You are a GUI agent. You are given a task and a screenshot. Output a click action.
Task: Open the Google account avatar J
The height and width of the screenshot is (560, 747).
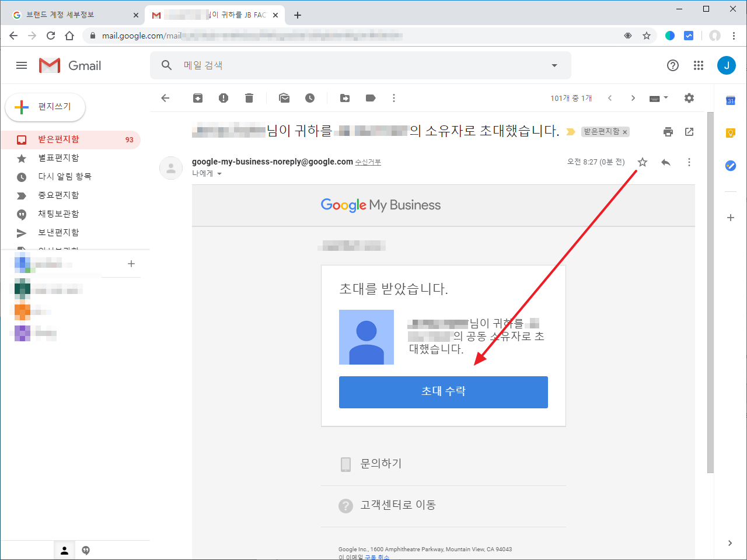(727, 65)
